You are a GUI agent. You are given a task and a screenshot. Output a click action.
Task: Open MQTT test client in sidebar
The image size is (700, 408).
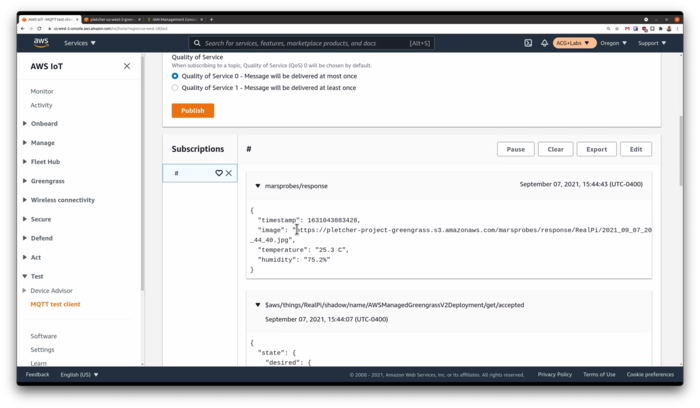[x=55, y=304]
